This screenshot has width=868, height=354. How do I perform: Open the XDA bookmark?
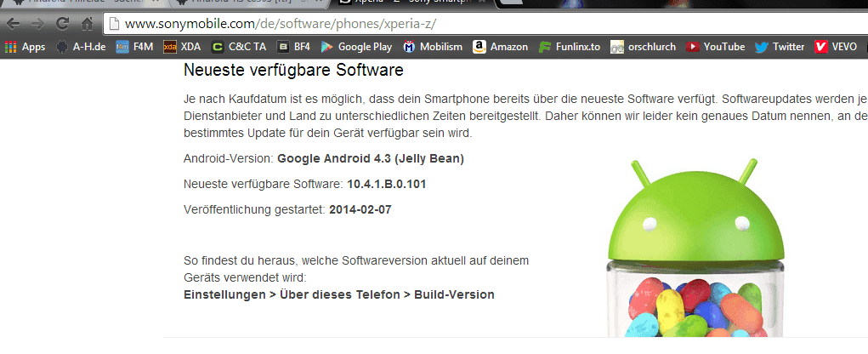click(182, 47)
